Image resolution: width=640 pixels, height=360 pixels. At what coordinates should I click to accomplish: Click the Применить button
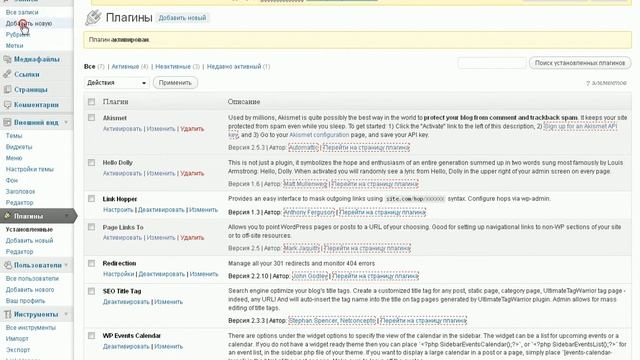tap(175, 83)
